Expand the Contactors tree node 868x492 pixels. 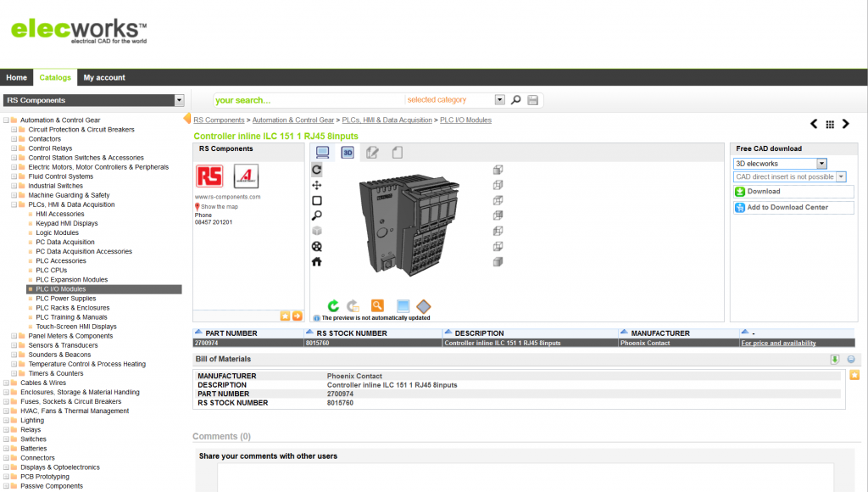[x=14, y=139]
